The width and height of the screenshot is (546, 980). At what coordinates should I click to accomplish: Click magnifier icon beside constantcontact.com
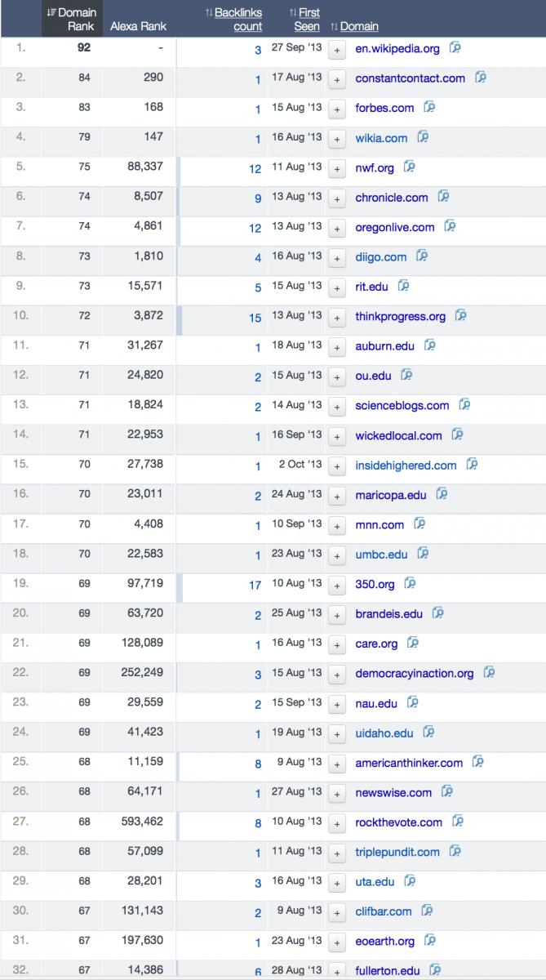coord(481,78)
